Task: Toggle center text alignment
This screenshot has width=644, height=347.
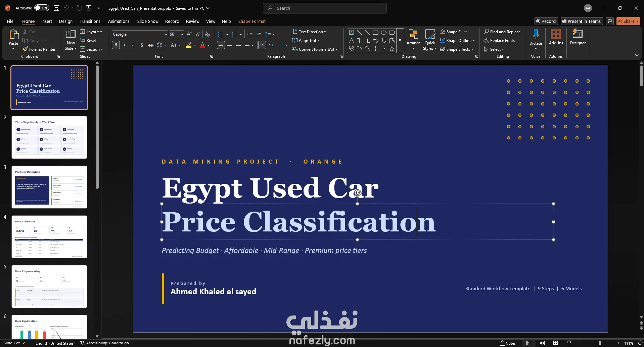Action: pyautogui.click(x=230, y=45)
